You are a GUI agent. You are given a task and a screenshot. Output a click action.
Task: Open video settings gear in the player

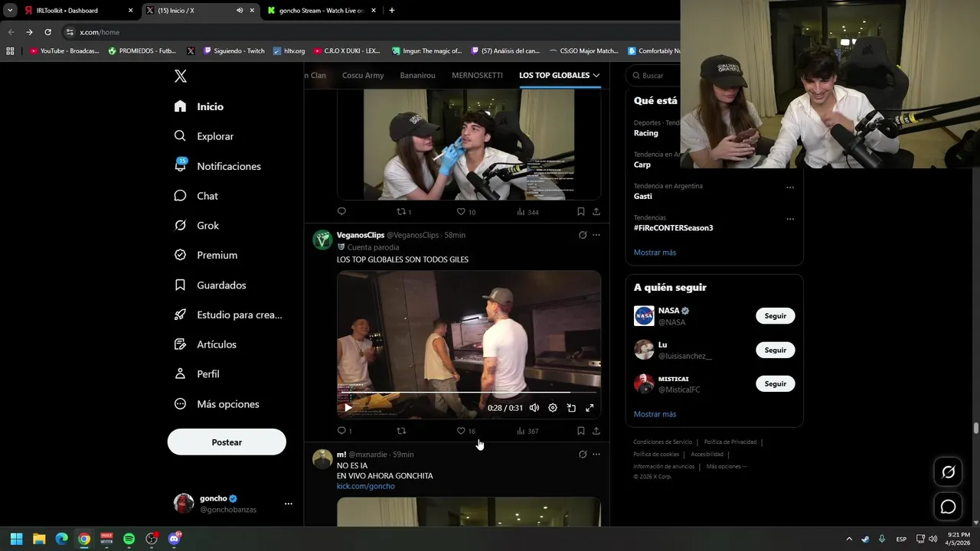553,408
